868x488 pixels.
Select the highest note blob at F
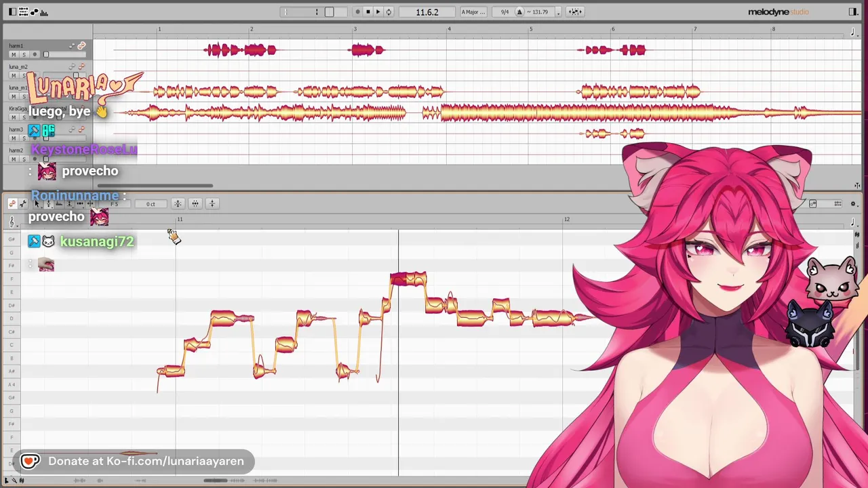click(x=408, y=279)
